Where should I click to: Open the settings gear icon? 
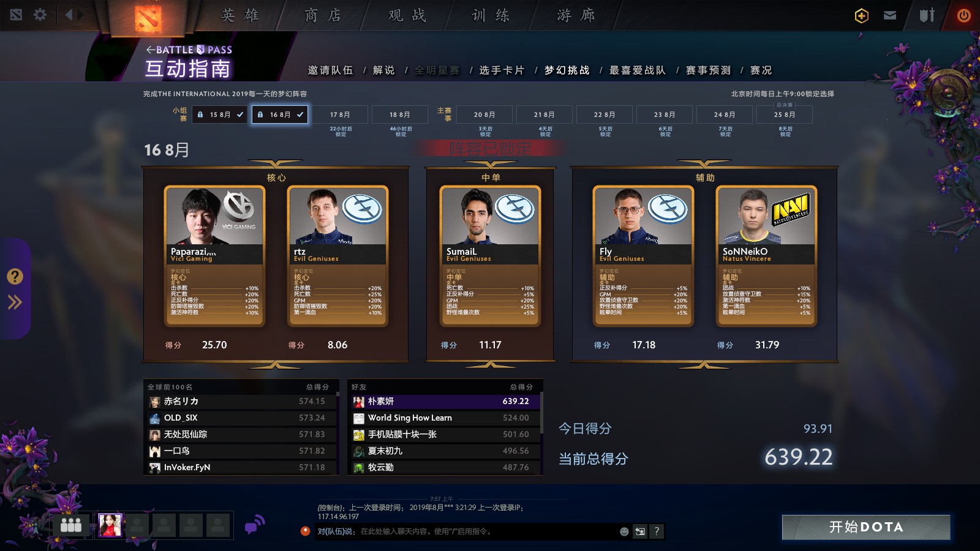40,15
